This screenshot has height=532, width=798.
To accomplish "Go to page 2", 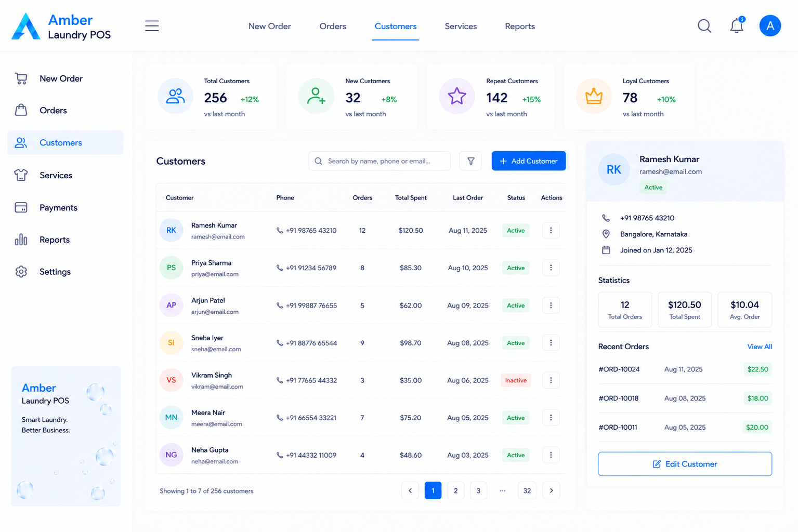I will 456,490.
